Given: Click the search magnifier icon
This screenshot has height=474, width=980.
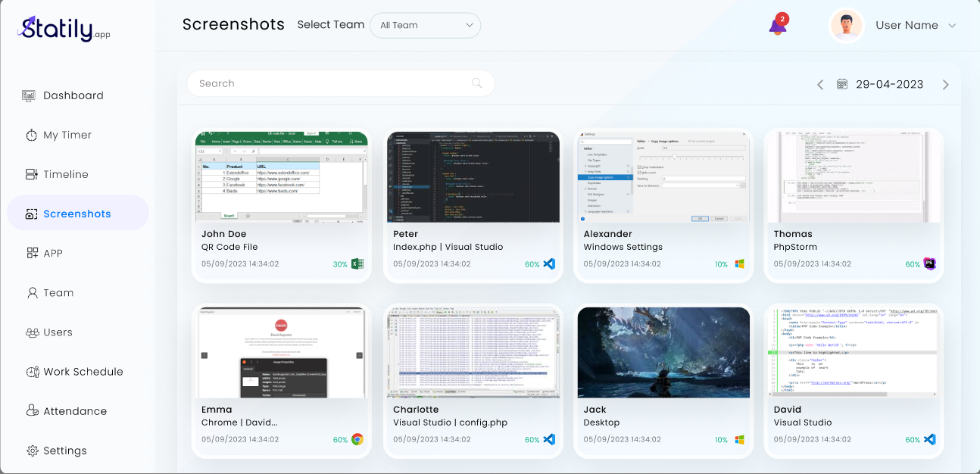Looking at the screenshot, I should coord(476,83).
